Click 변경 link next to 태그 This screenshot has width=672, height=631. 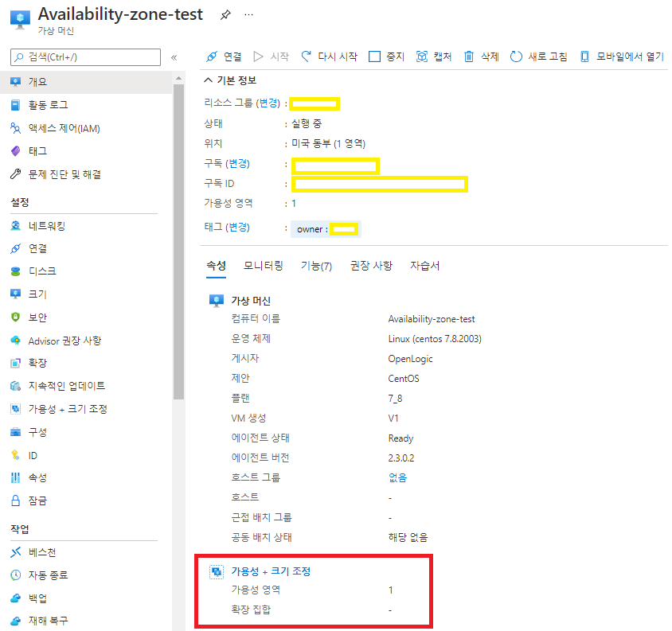237,227
